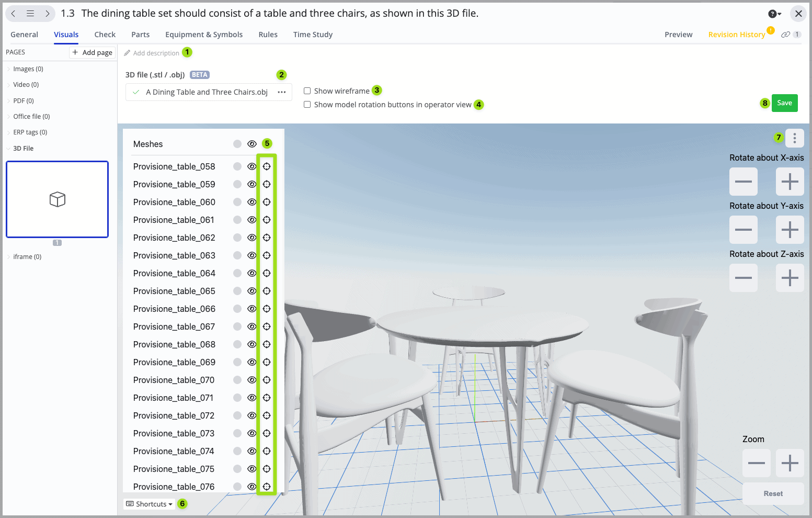Click the green Save button

coord(784,103)
